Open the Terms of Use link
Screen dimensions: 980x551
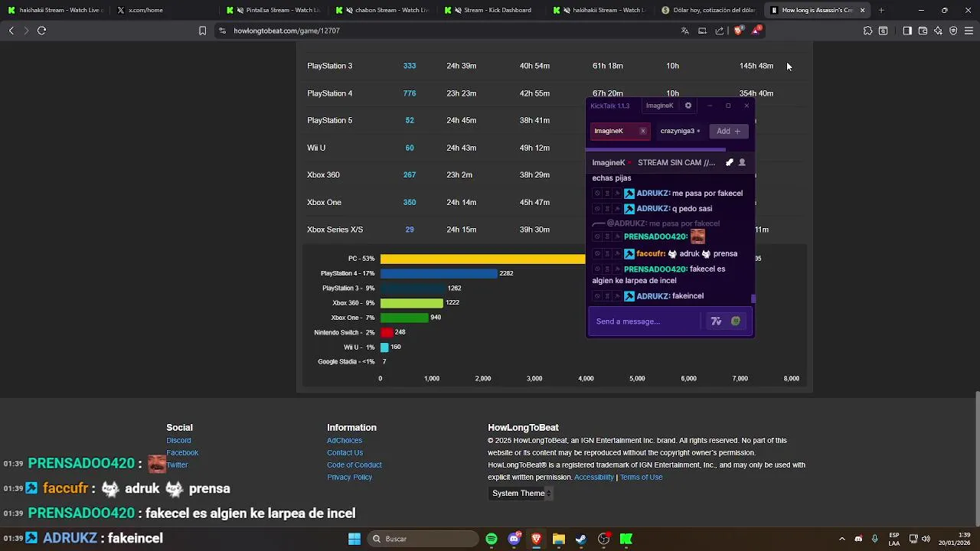pos(642,478)
